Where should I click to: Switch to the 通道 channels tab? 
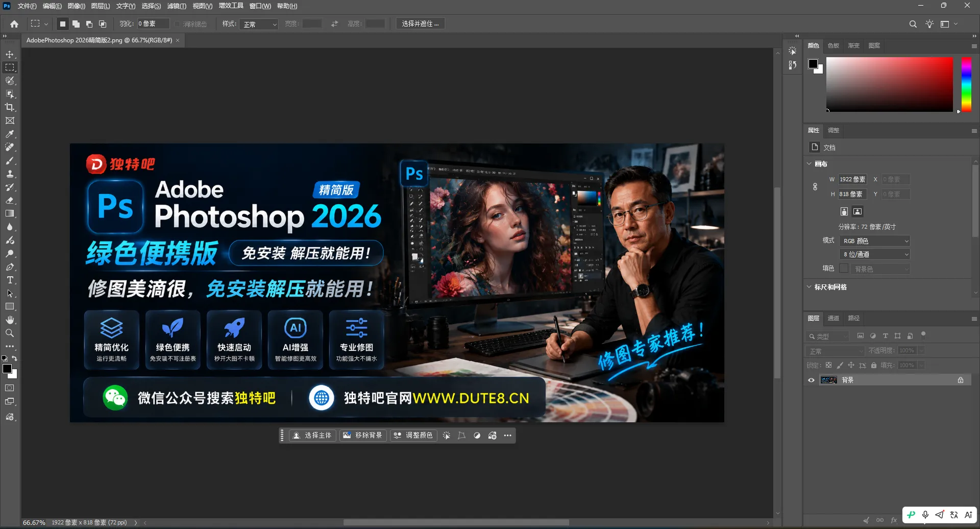click(834, 318)
